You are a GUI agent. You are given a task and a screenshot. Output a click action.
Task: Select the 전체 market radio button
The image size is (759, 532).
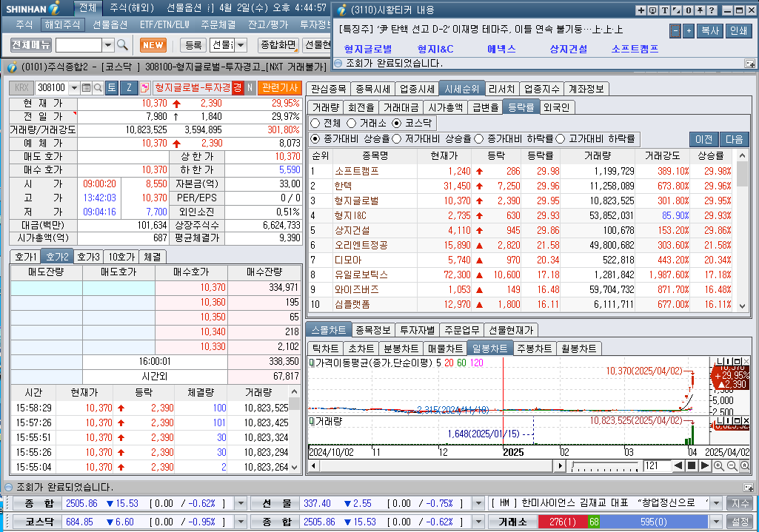315,124
